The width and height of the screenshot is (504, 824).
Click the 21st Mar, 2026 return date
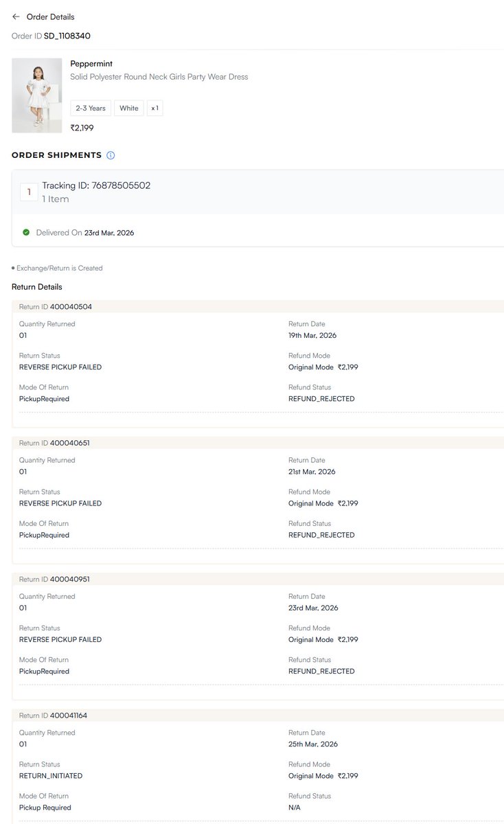(312, 472)
